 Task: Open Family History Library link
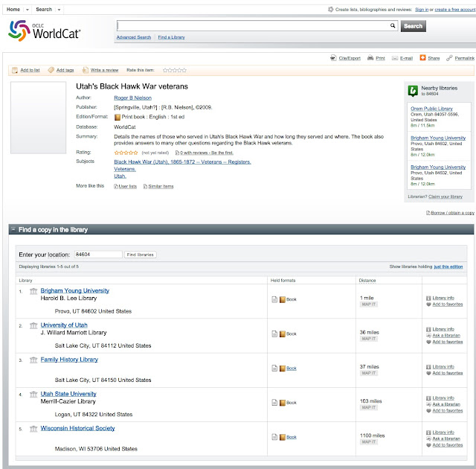click(69, 360)
